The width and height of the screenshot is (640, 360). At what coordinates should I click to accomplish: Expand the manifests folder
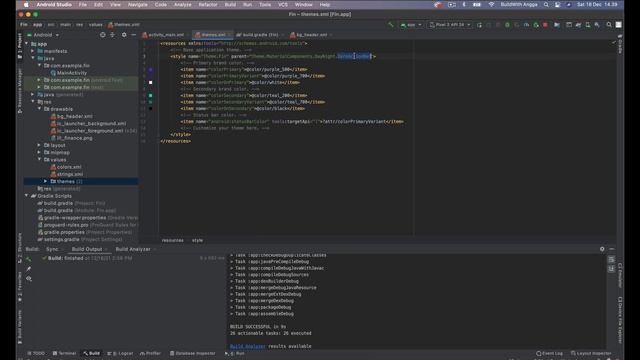click(x=33, y=51)
